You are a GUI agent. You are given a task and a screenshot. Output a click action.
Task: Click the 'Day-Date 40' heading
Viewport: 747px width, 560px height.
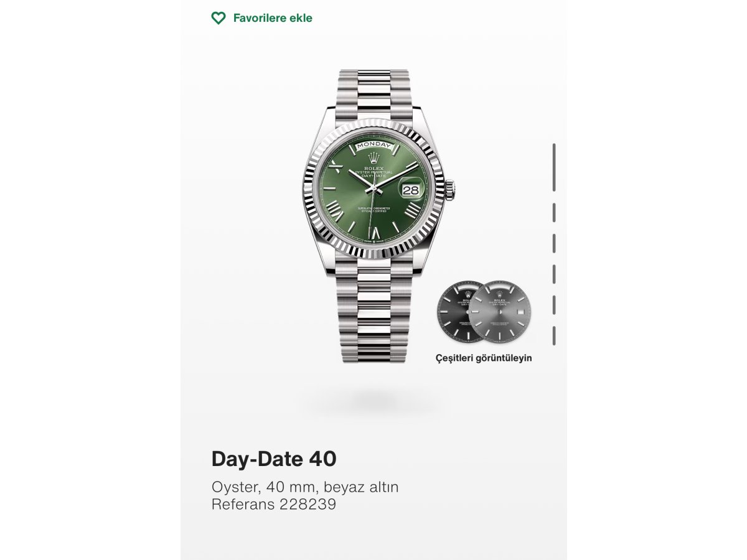(274, 459)
